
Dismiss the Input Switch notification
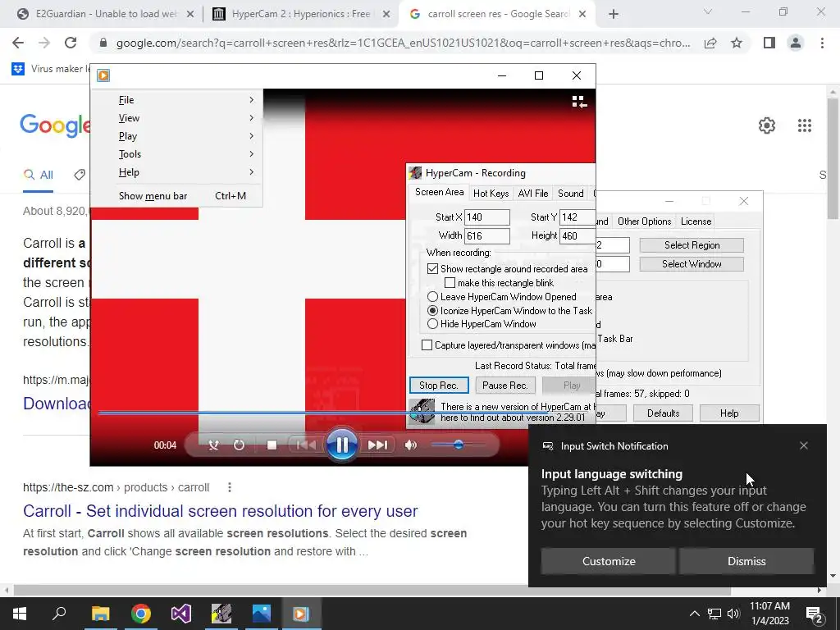746,561
